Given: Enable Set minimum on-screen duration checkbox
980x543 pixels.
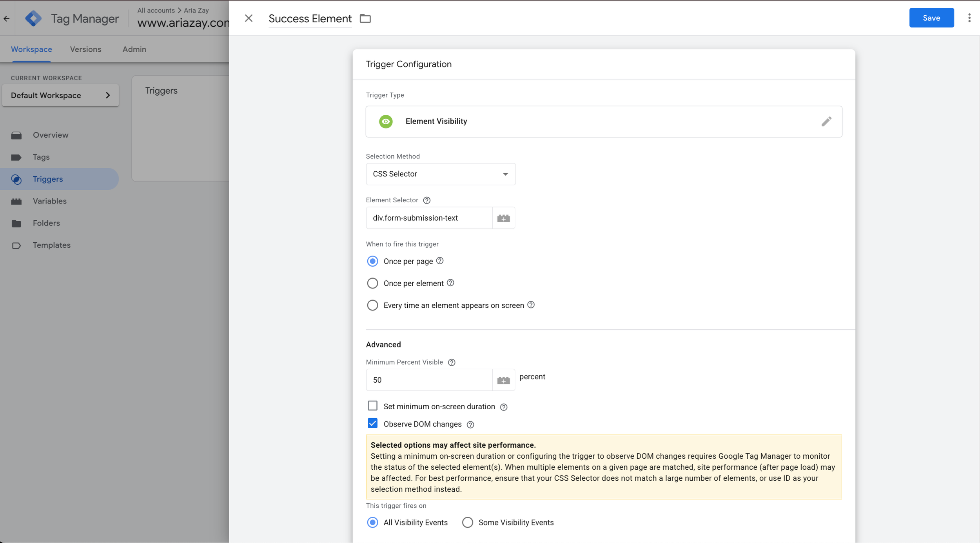Looking at the screenshot, I should click(x=372, y=405).
